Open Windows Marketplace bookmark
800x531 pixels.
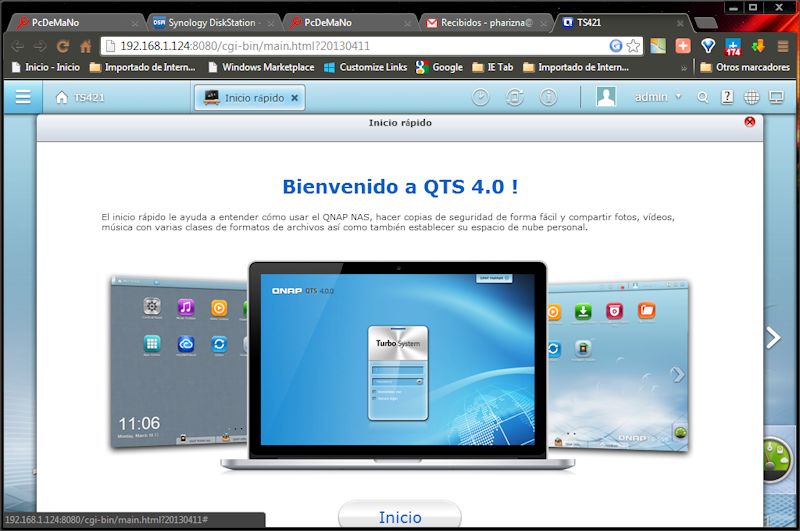tap(261, 67)
